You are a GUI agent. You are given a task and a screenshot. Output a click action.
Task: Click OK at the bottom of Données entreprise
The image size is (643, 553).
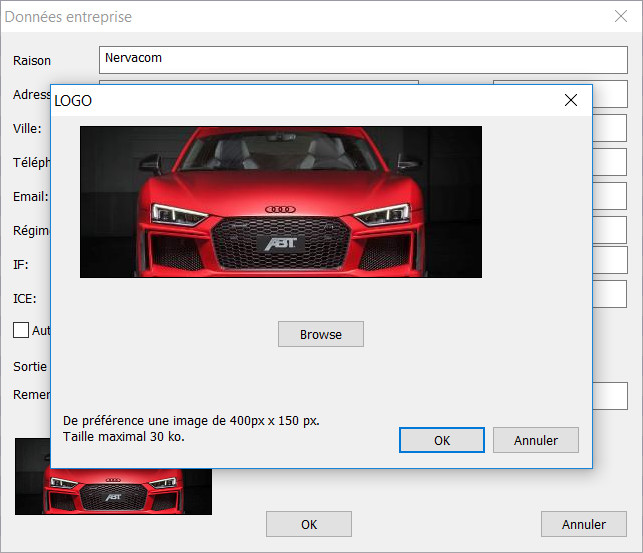(308, 524)
